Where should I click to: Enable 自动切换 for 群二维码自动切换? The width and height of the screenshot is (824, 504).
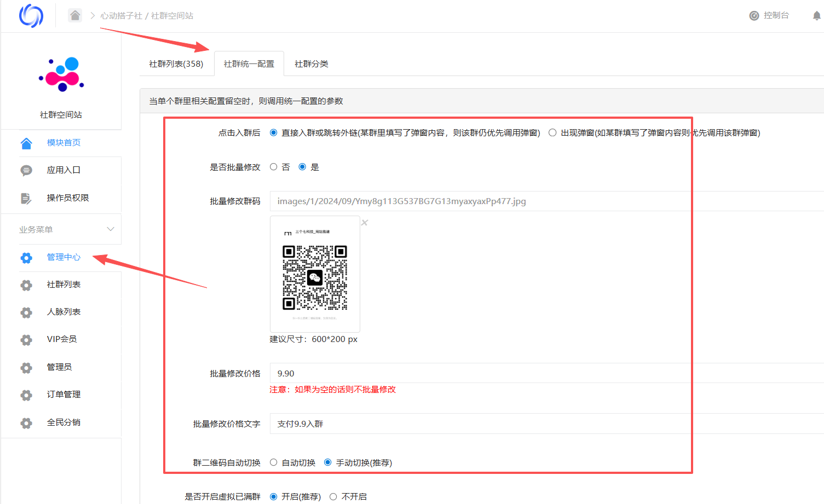pos(273,462)
